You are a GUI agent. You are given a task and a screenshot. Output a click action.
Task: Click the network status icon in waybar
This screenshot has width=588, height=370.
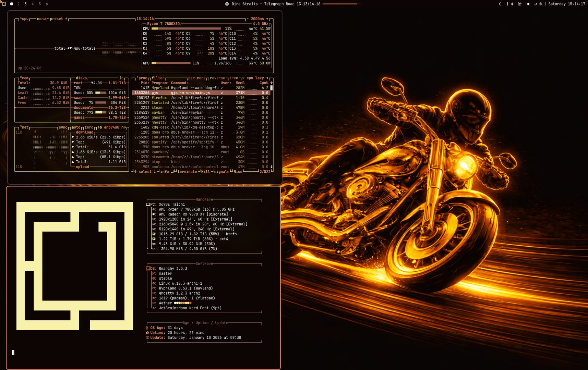point(520,4)
